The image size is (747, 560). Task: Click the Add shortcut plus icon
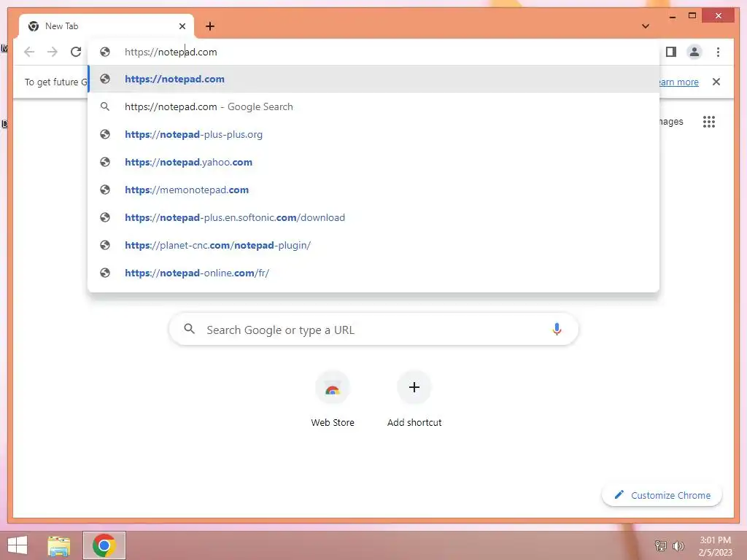(x=414, y=387)
